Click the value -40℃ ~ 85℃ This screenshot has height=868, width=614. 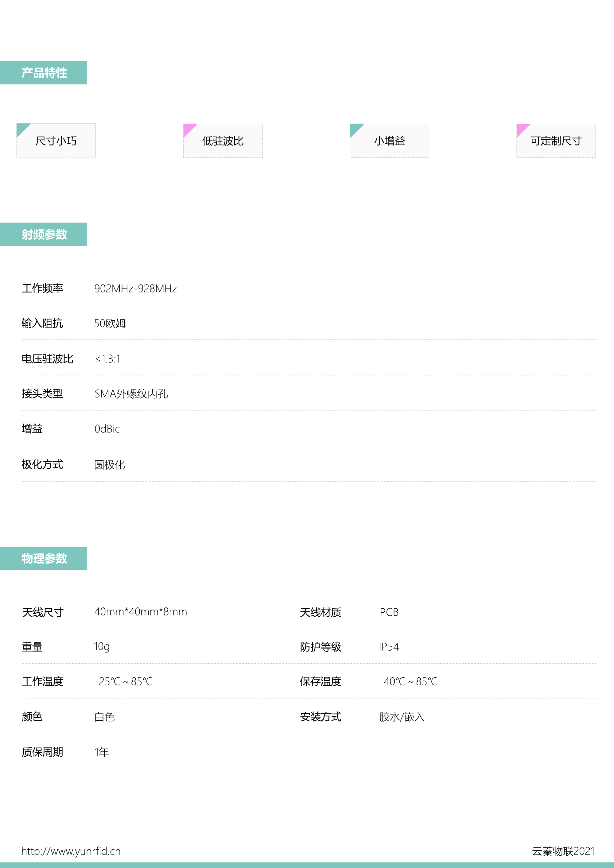(408, 681)
